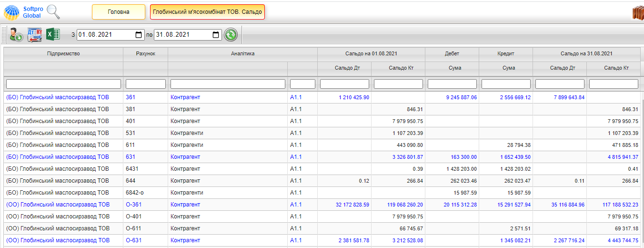Focus the filter box under Аналітика
644x248 pixels.
pos(228,84)
